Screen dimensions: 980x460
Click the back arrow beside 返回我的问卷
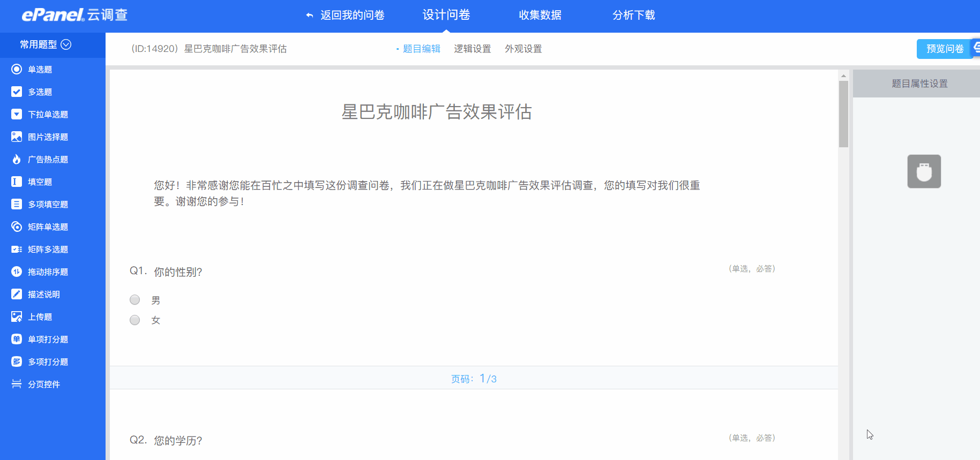click(310, 16)
